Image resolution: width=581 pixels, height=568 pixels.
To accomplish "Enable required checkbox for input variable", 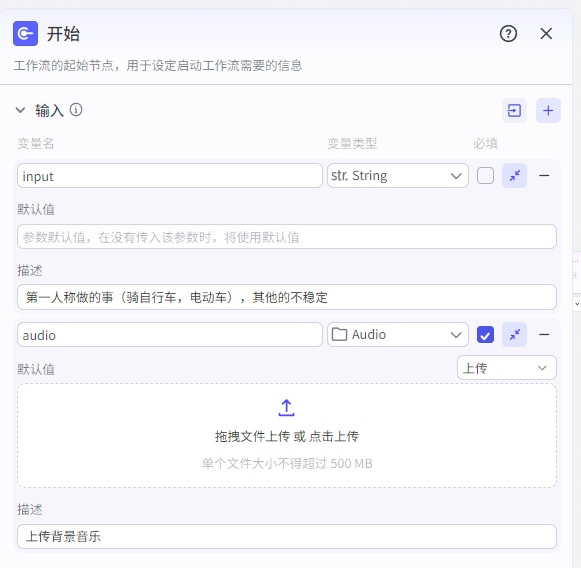I will [485, 176].
